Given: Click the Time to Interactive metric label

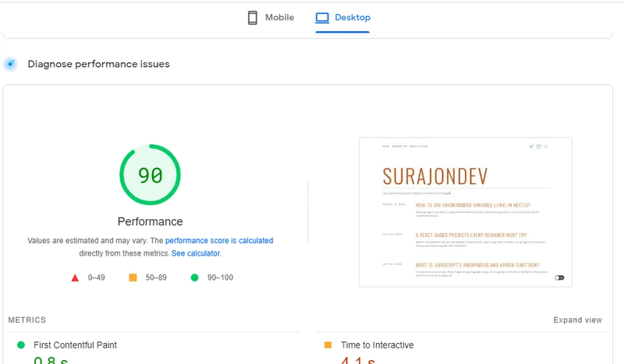Looking at the screenshot, I should click(377, 345).
